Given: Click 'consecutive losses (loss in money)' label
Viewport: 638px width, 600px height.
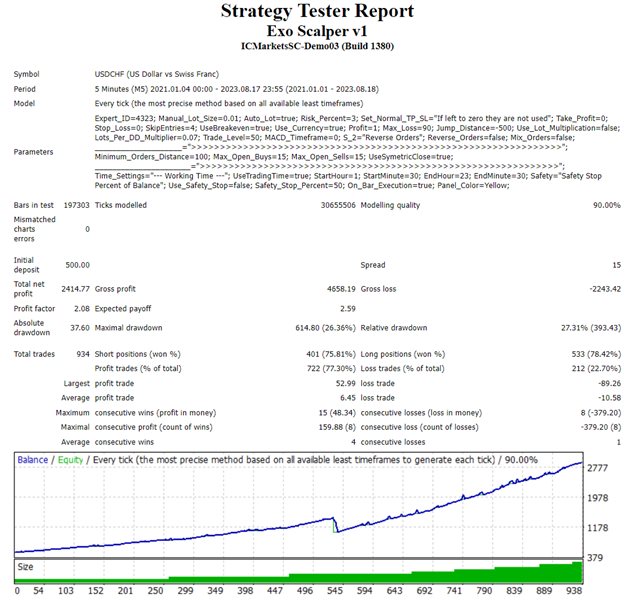Looking at the screenshot, I should tap(421, 413).
